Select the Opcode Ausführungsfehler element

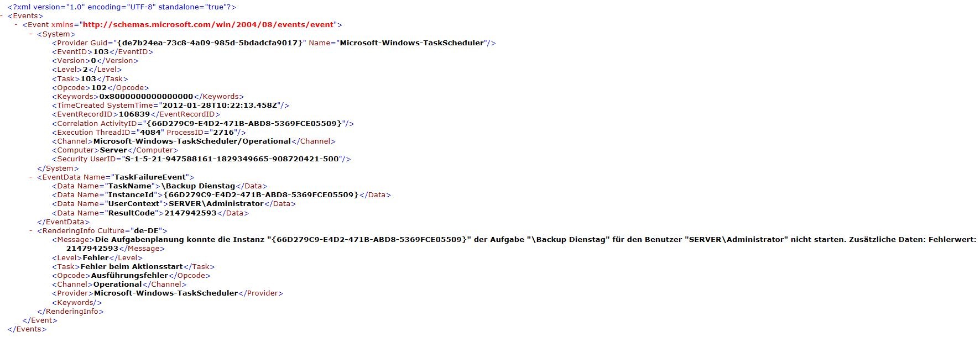point(131,276)
